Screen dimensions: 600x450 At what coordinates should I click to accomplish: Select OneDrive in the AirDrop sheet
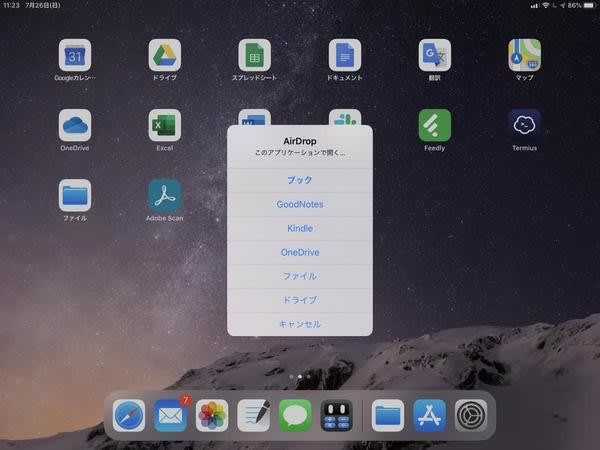[300, 253]
